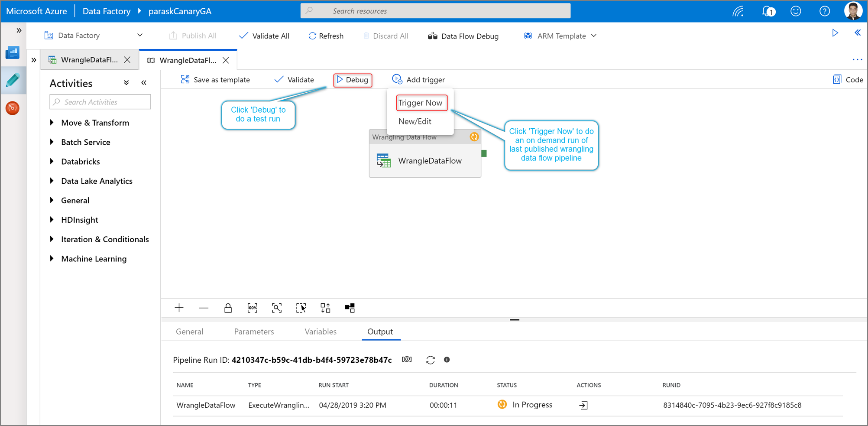Viewport: 868px width, 426px height.
Task: Open the notifications bell icon
Action: pos(768,11)
